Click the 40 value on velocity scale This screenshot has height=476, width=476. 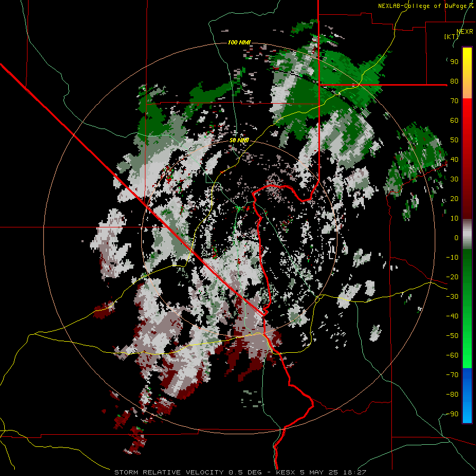coord(454,160)
